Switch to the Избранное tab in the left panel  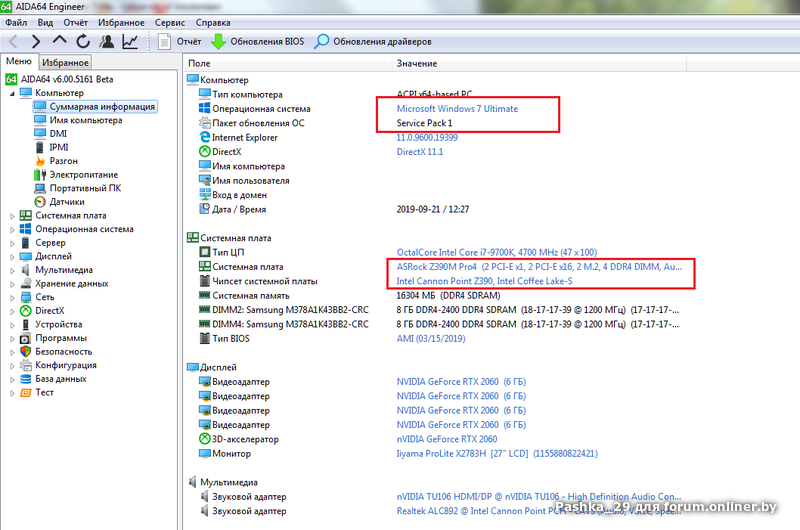[x=65, y=62]
